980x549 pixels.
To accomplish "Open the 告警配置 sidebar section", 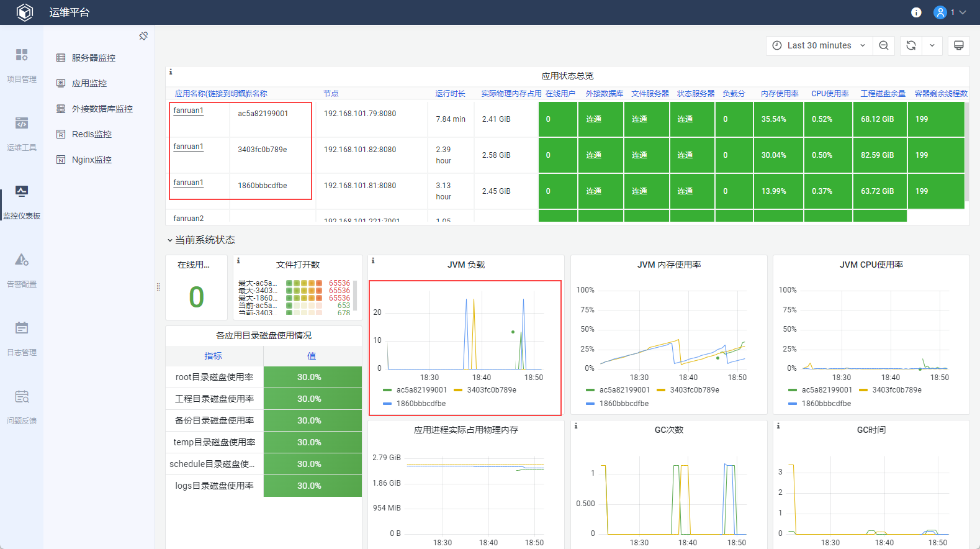I will point(22,270).
